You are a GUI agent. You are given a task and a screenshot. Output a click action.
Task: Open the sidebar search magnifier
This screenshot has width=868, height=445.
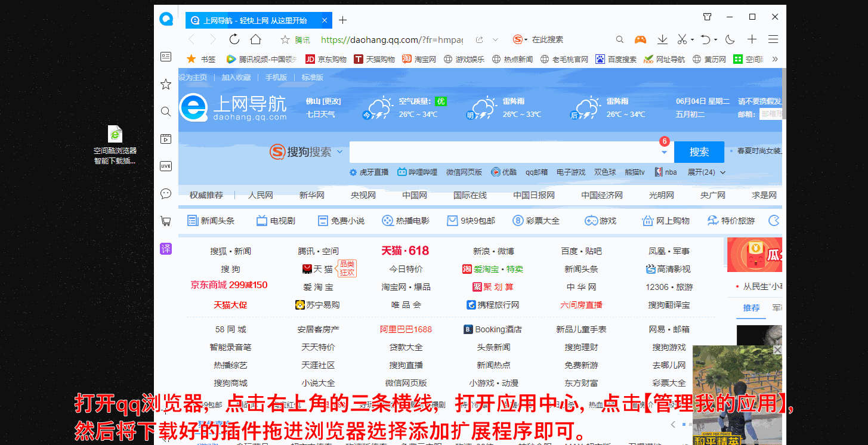coord(166,112)
